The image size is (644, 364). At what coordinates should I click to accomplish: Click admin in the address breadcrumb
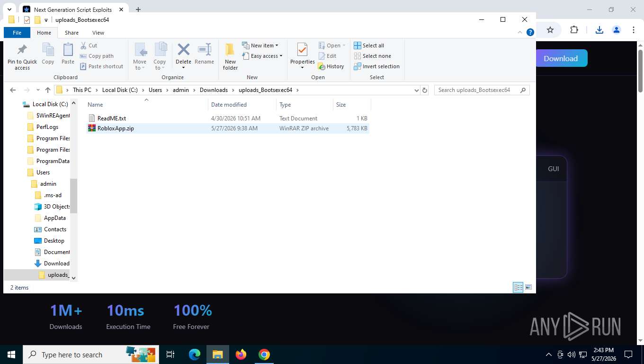[180, 90]
